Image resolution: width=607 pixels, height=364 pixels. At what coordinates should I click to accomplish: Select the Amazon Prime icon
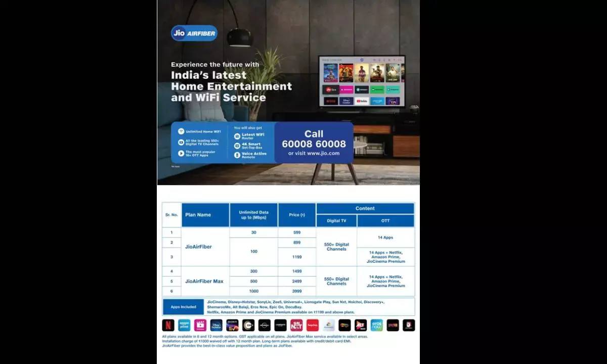pos(185,326)
